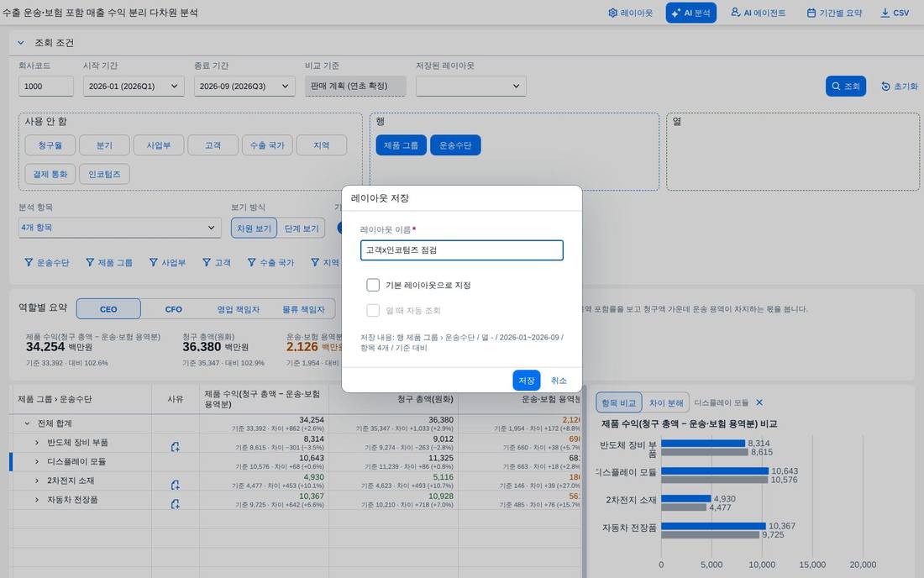Select the CEO role summary tab
This screenshot has height=578, width=924.
[108, 308]
